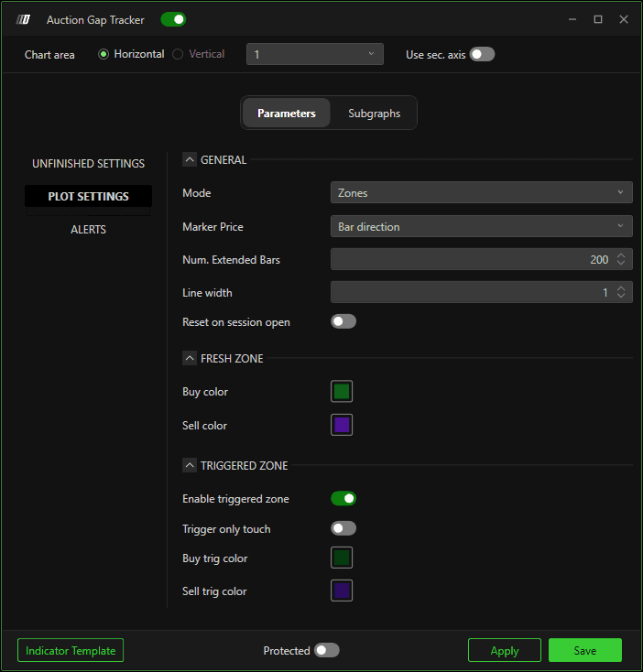Decrease Line width value
643x672 pixels.
pyautogui.click(x=621, y=296)
